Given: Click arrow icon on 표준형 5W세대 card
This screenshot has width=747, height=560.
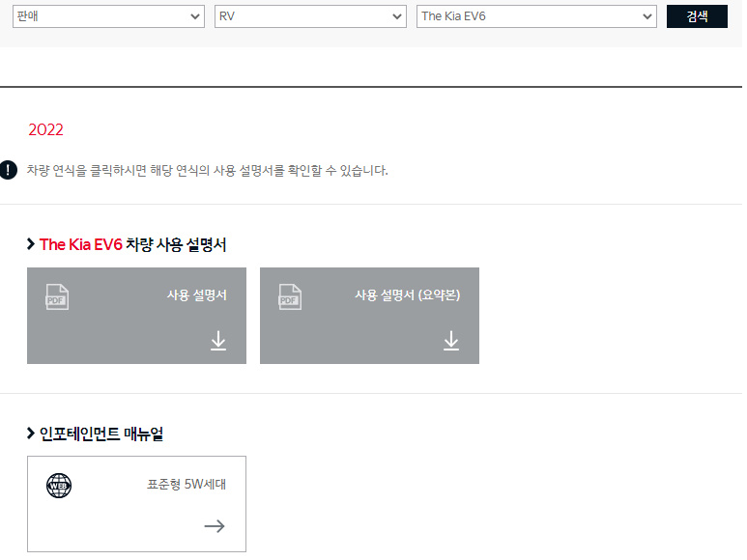Looking at the screenshot, I should [x=215, y=526].
